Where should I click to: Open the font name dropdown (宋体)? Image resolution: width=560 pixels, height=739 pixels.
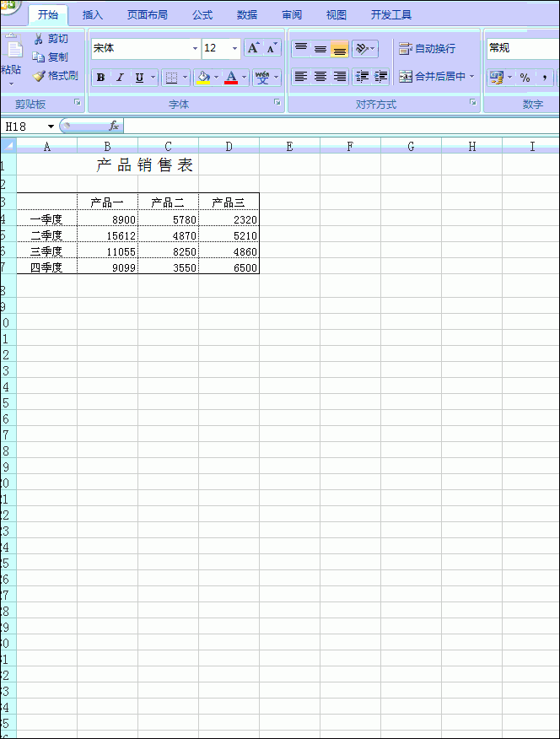[195, 49]
